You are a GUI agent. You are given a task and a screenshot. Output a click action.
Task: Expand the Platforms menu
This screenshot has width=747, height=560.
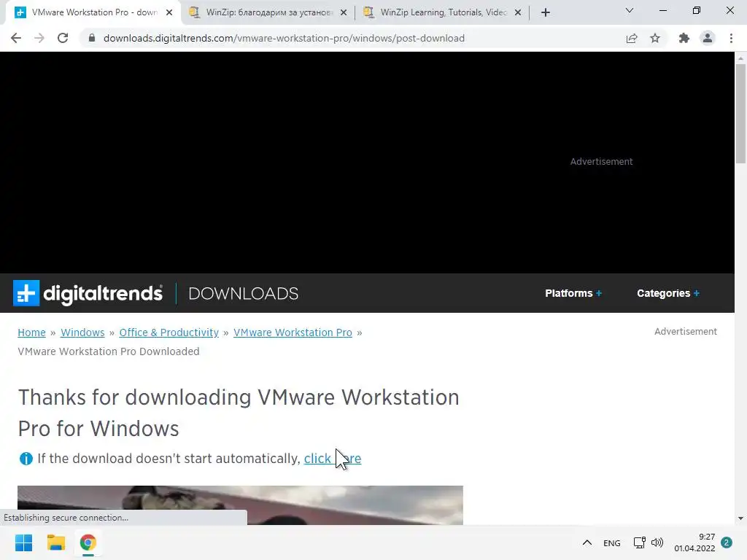click(x=573, y=293)
